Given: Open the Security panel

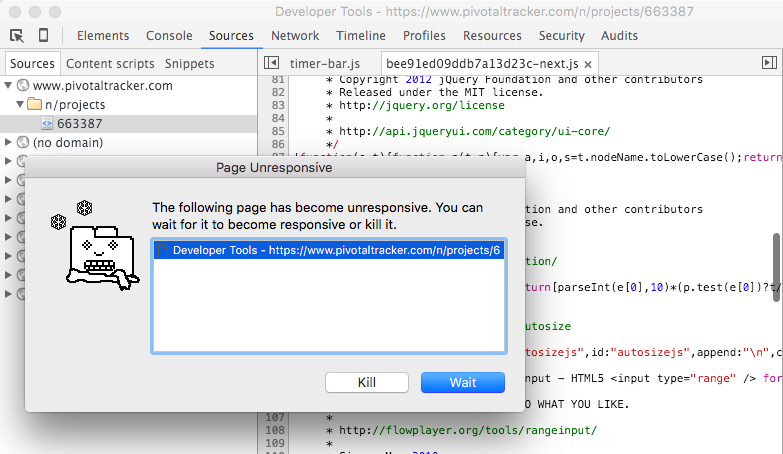Looking at the screenshot, I should [x=561, y=36].
